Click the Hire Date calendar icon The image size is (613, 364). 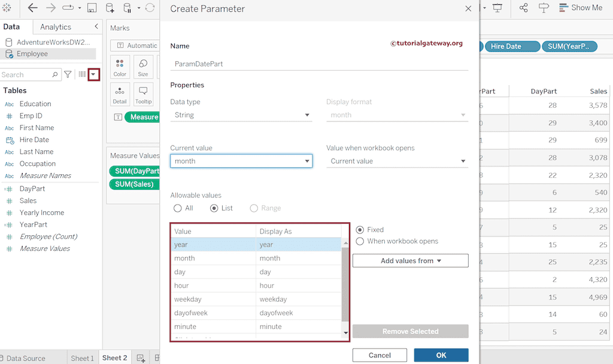pos(10,140)
